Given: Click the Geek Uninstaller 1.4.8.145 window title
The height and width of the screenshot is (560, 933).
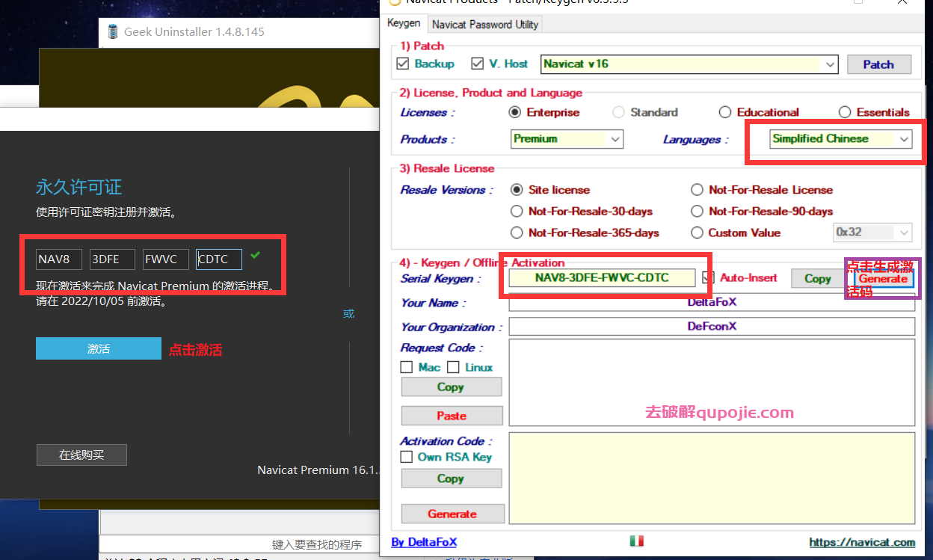Looking at the screenshot, I should [x=194, y=31].
